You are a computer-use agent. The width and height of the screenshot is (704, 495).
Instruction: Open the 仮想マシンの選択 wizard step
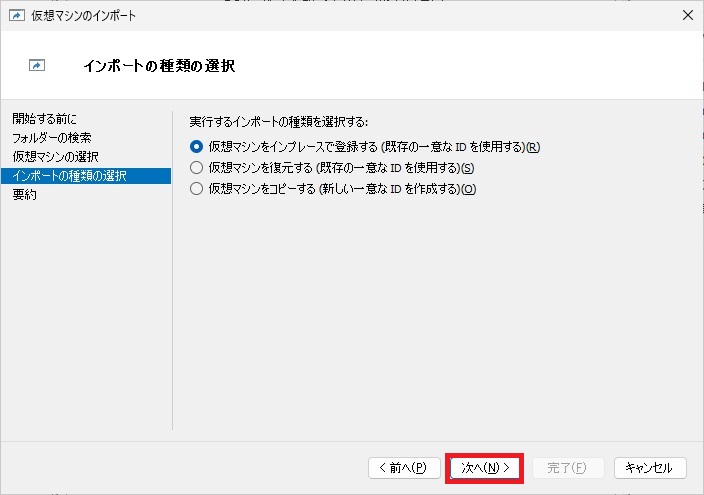(55, 156)
